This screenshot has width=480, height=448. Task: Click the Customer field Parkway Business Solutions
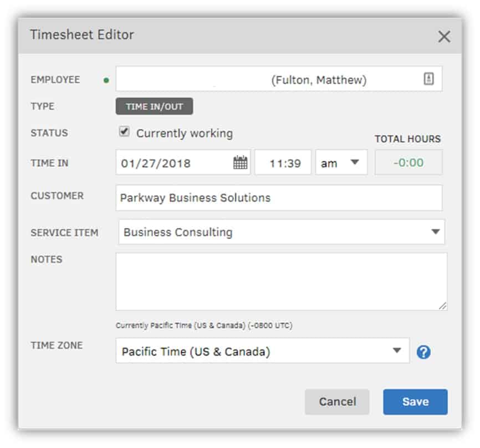pos(279,197)
